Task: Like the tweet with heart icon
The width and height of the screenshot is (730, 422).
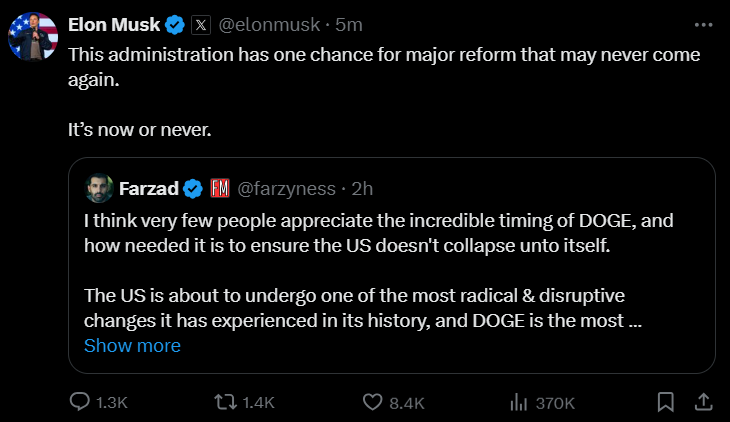Action: [373, 402]
